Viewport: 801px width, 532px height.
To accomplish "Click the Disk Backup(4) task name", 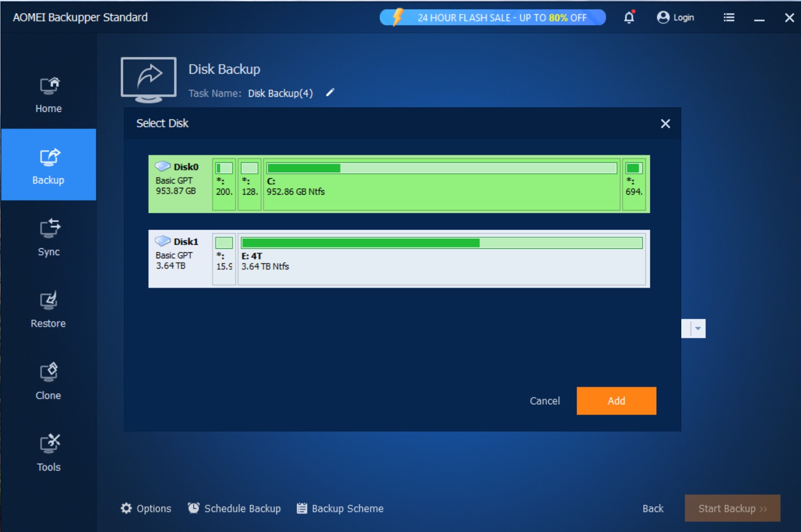I will point(280,93).
